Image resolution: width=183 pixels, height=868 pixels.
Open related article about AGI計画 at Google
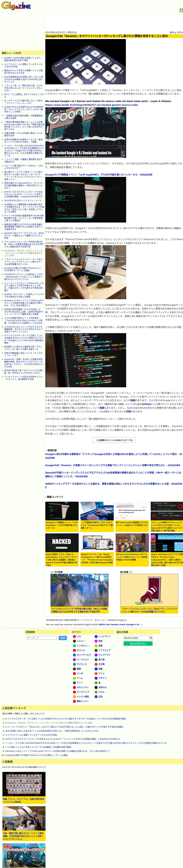[x=113, y=456]
